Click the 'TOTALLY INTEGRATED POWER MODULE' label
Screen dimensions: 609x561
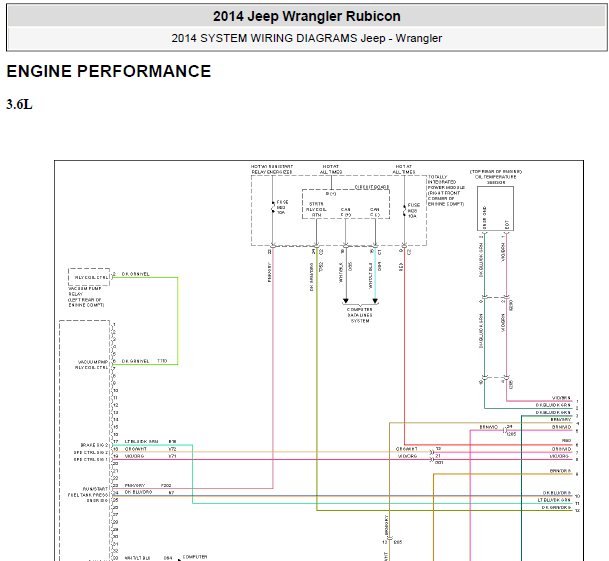pyautogui.click(x=446, y=190)
